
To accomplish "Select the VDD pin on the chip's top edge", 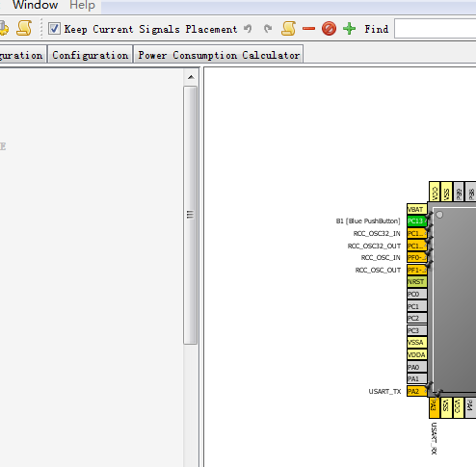I will pyautogui.click(x=435, y=192).
